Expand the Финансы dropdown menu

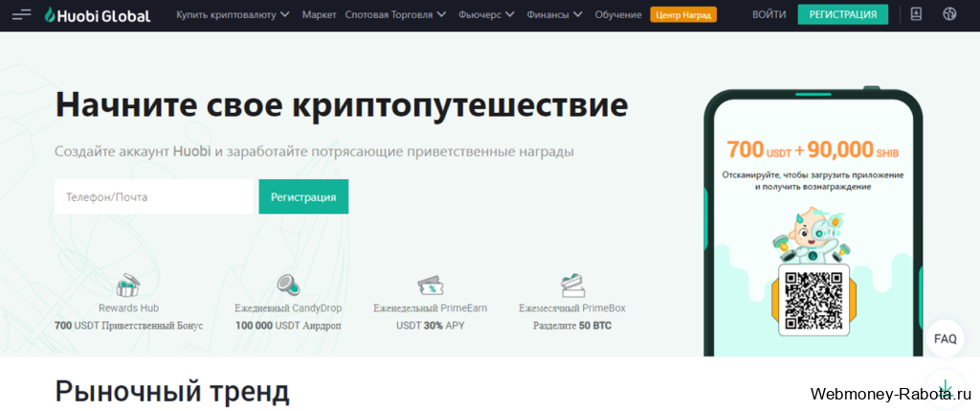[x=554, y=14]
